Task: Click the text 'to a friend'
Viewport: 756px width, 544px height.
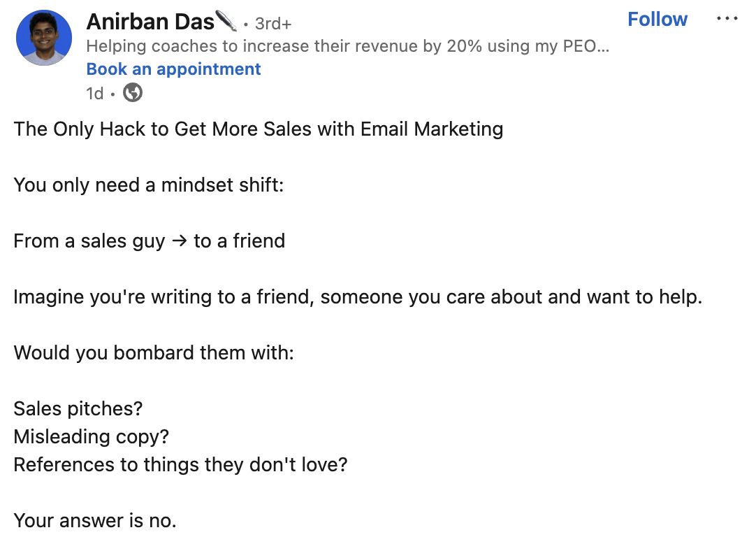Action: click(239, 241)
